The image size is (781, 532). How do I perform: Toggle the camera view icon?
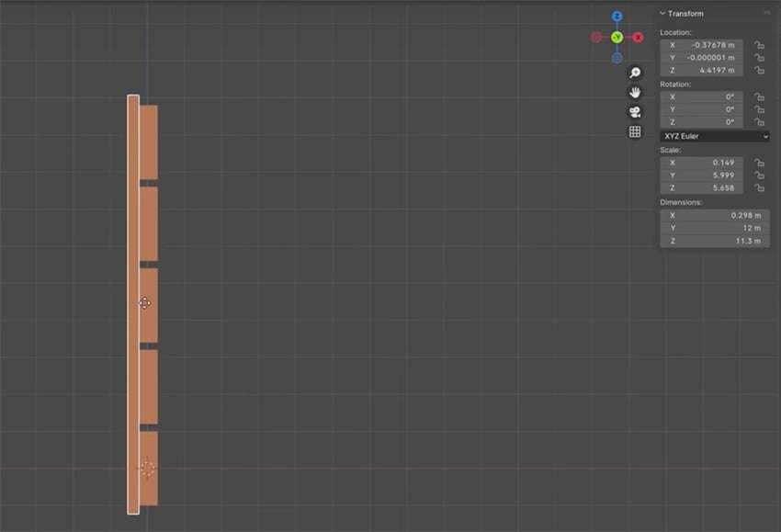(635, 112)
